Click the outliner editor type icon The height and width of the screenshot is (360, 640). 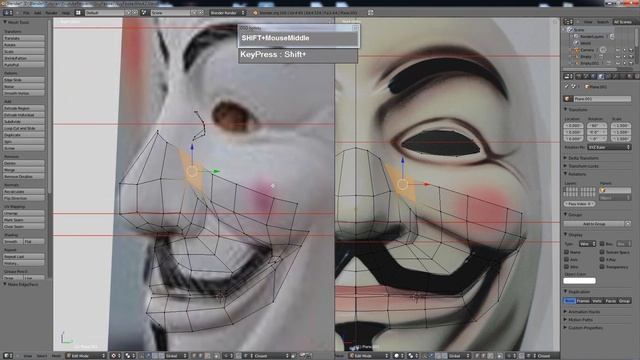568,22
